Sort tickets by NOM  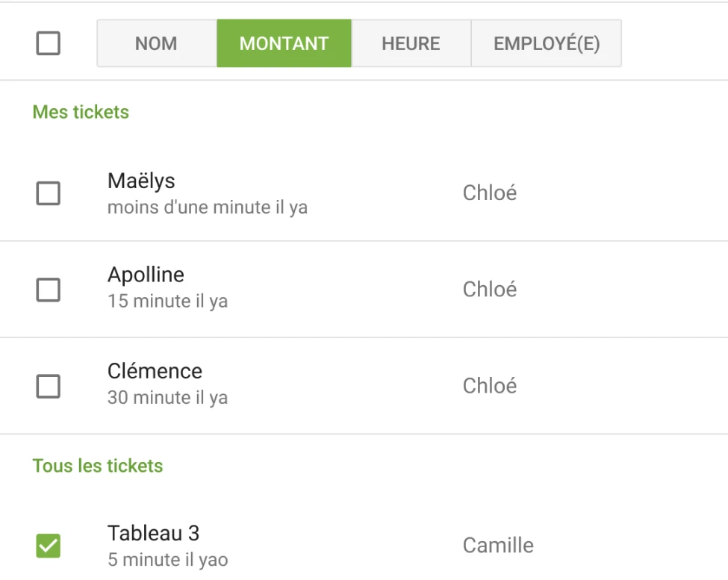(x=156, y=43)
